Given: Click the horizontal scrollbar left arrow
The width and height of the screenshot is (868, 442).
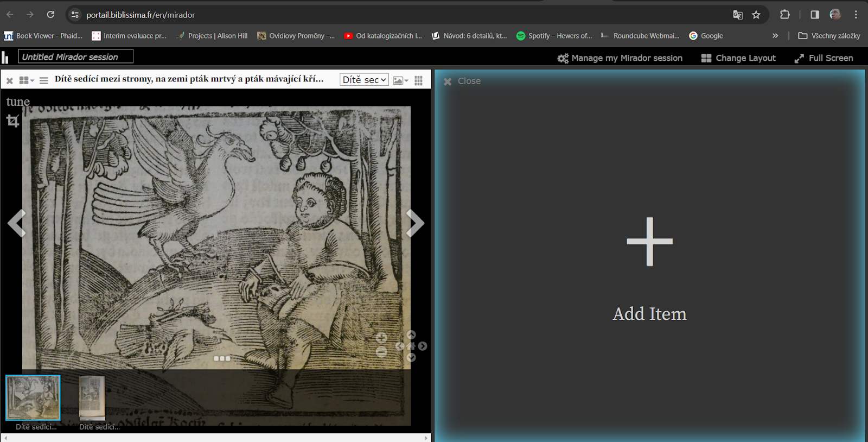Looking at the screenshot, I should 6,438.
